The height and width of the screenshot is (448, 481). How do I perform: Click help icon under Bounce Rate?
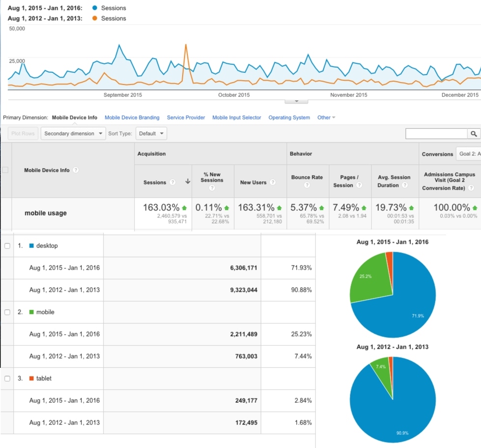point(307,185)
